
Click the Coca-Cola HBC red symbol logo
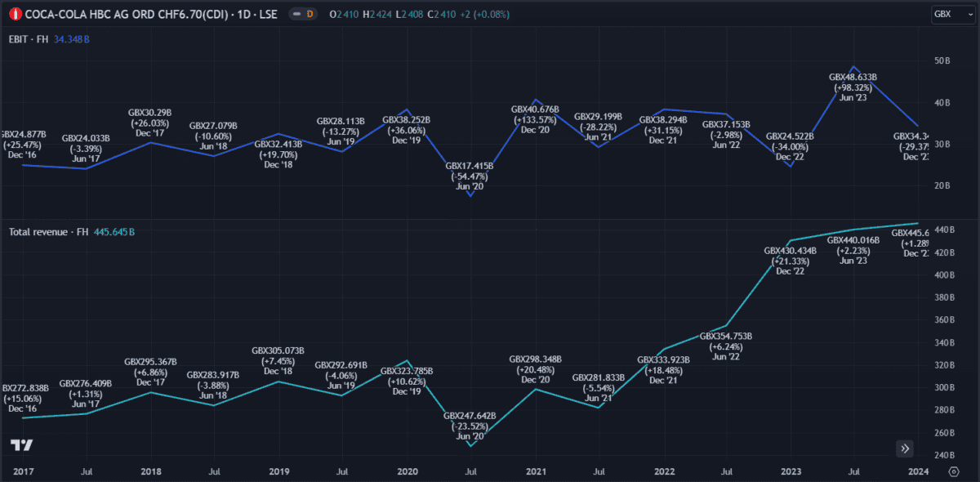tap(16, 15)
